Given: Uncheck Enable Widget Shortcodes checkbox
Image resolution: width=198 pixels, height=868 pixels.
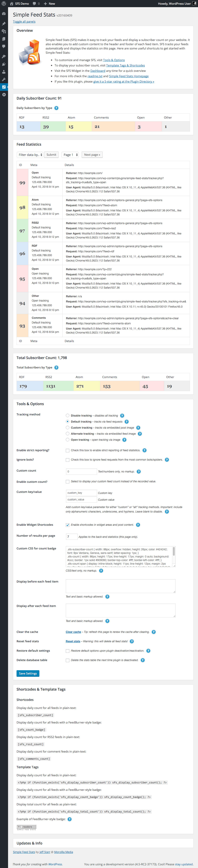Looking at the screenshot, I should pyautogui.click(x=67, y=525).
